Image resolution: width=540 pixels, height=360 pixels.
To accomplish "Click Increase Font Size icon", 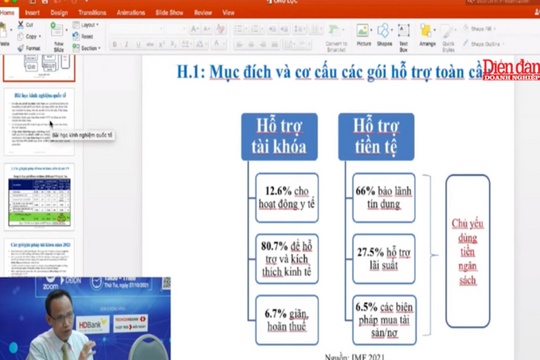I will pos(195,29).
